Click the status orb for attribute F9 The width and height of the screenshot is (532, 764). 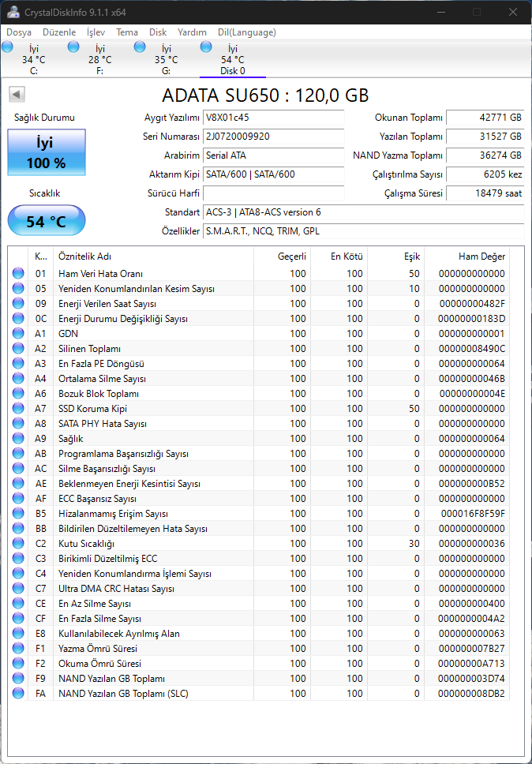click(x=18, y=678)
